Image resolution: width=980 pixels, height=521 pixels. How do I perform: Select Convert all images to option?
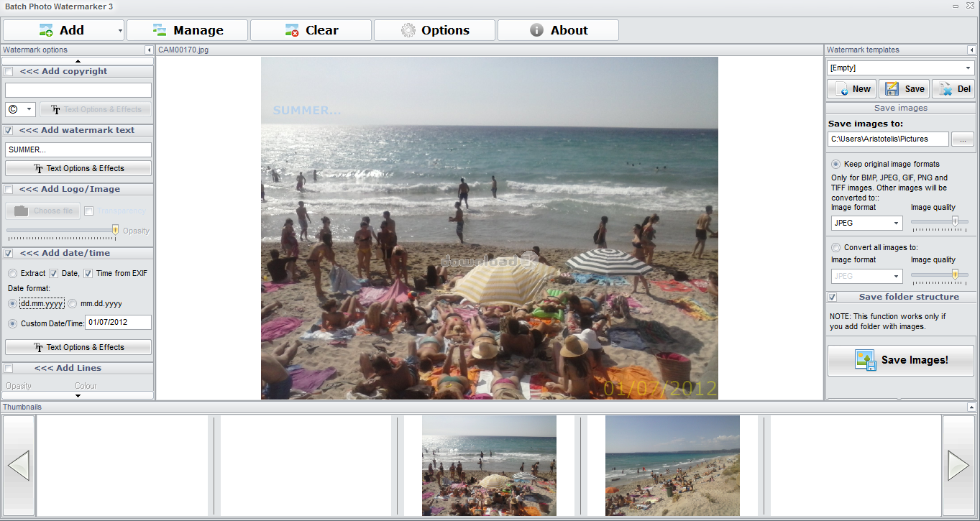pyautogui.click(x=835, y=247)
